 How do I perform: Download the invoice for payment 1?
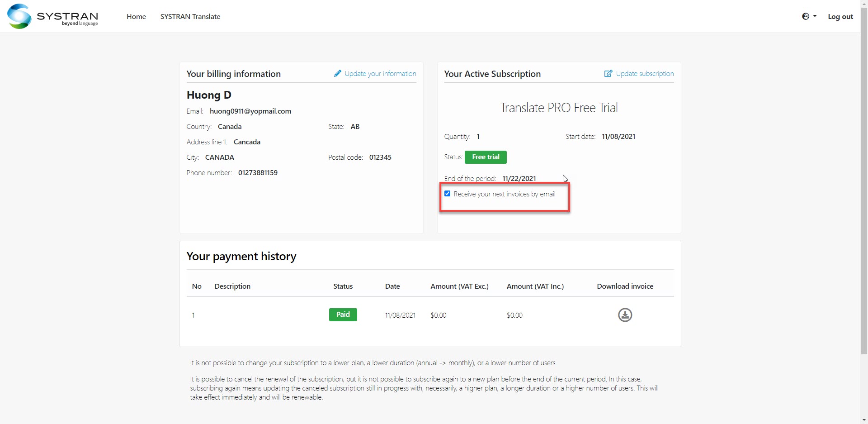(625, 315)
